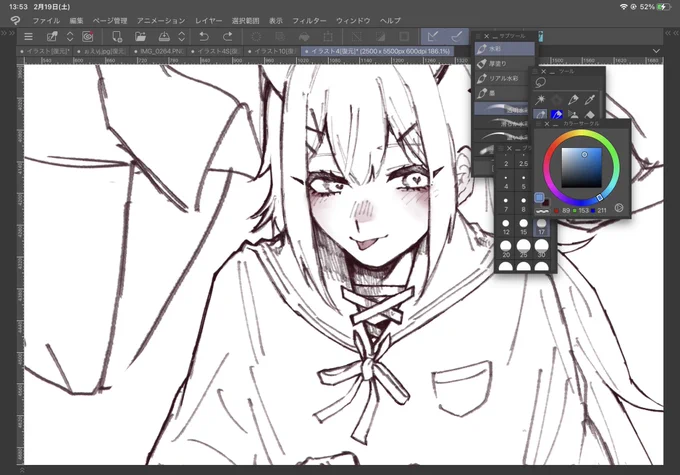
Task: Select brush size 2.5
Action: coord(523,161)
